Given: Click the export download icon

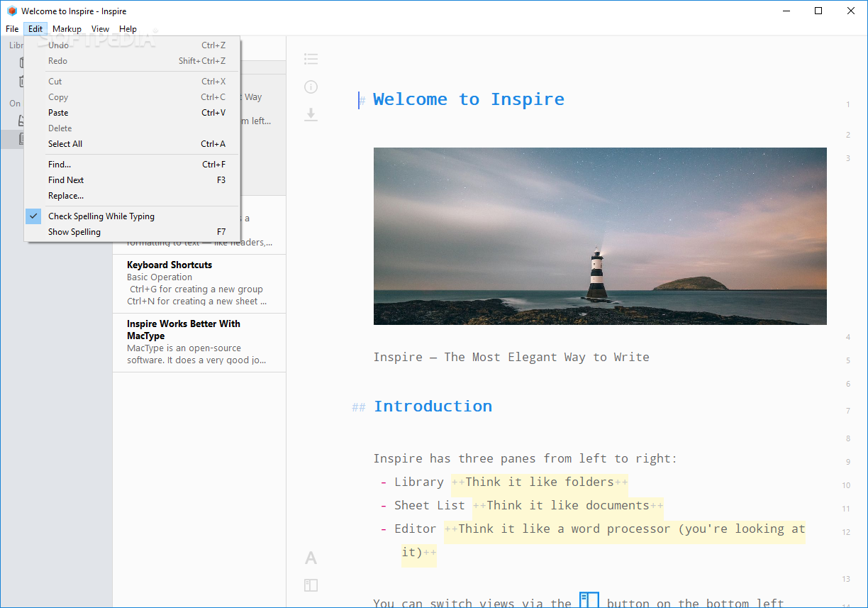Looking at the screenshot, I should [311, 114].
